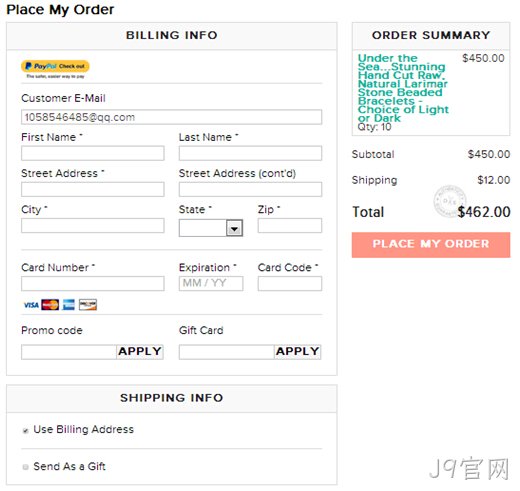Click the PLACE MY ORDER button
520x491 pixels.
pos(431,245)
